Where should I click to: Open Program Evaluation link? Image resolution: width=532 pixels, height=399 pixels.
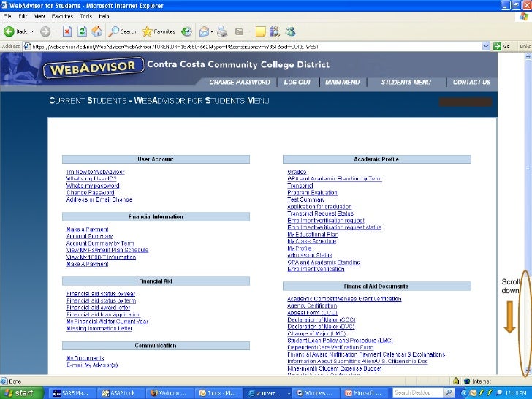click(x=313, y=193)
